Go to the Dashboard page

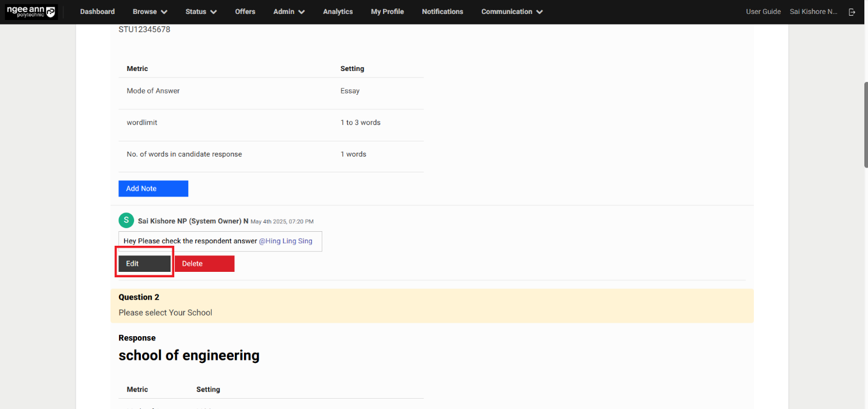pyautogui.click(x=97, y=12)
